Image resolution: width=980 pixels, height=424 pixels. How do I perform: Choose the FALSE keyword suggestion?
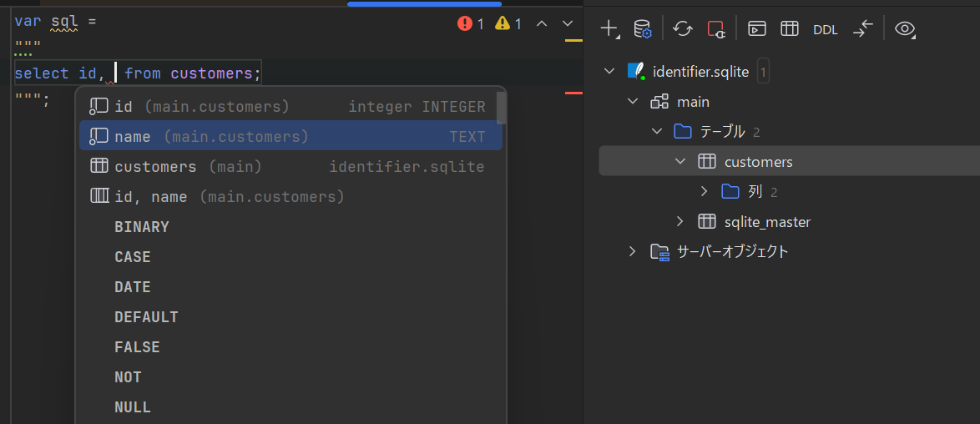pyautogui.click(x=290, y=347)
